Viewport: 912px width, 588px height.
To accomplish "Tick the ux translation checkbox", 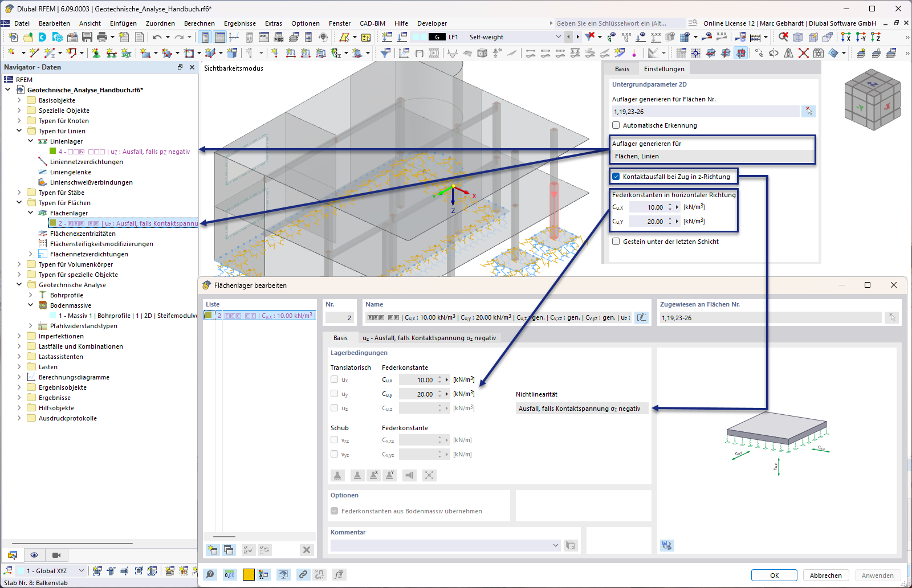I will (334, 379).
